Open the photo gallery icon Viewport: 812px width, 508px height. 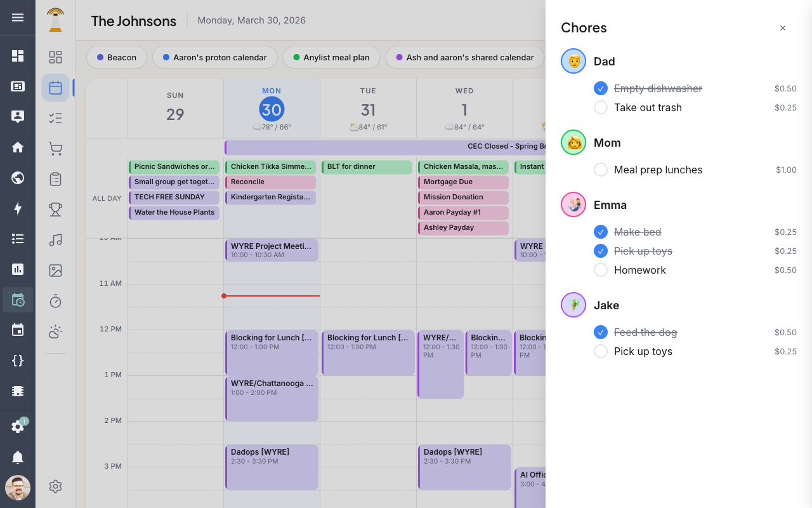click(55, 270)
